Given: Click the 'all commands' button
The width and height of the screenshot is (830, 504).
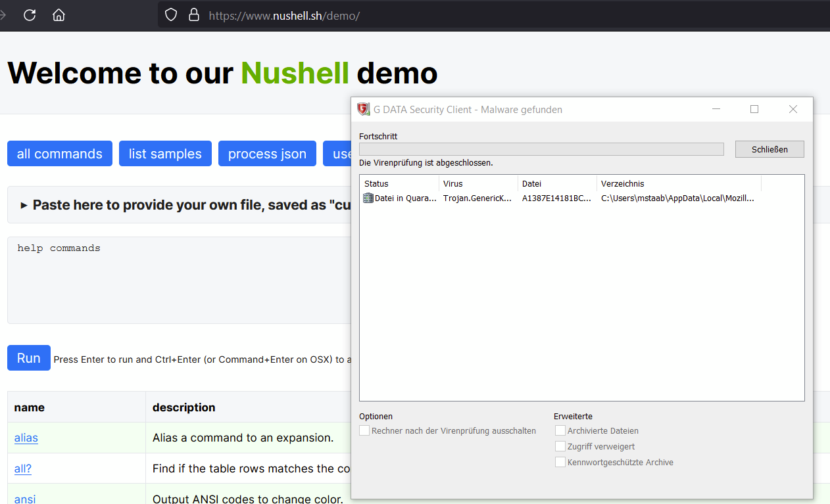Looking at the screenshot, I should click(60, 154).
